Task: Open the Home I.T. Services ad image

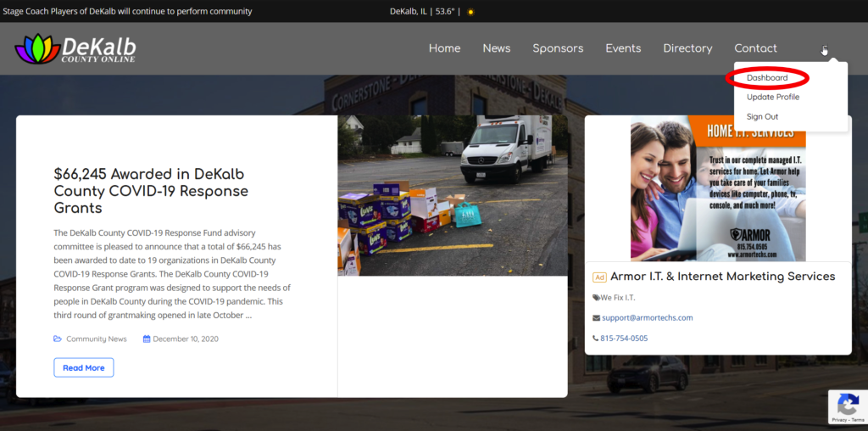Action: [x=718, y=188]
